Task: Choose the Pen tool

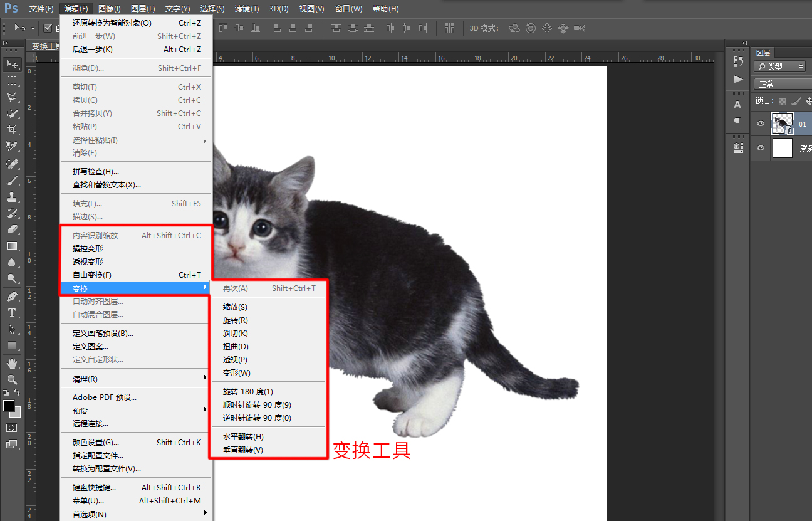Action: pyautogui.click(x=12, y=296)
